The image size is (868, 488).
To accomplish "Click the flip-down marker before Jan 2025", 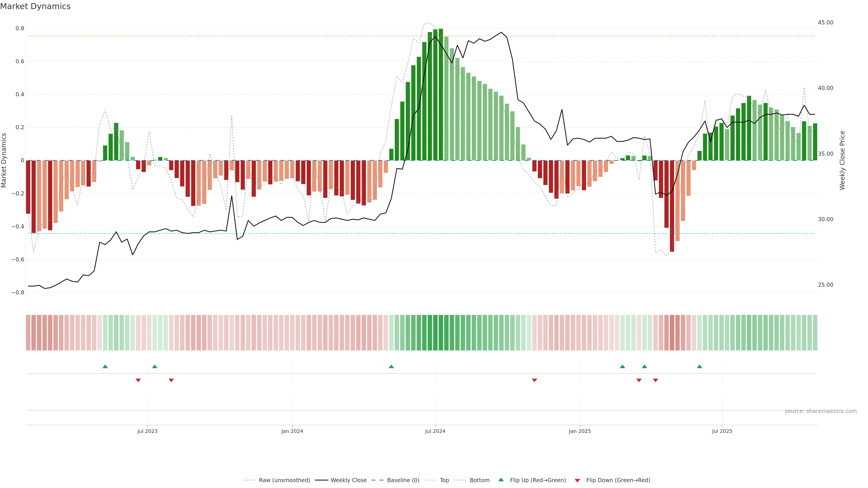I will (x=534, y=380).
